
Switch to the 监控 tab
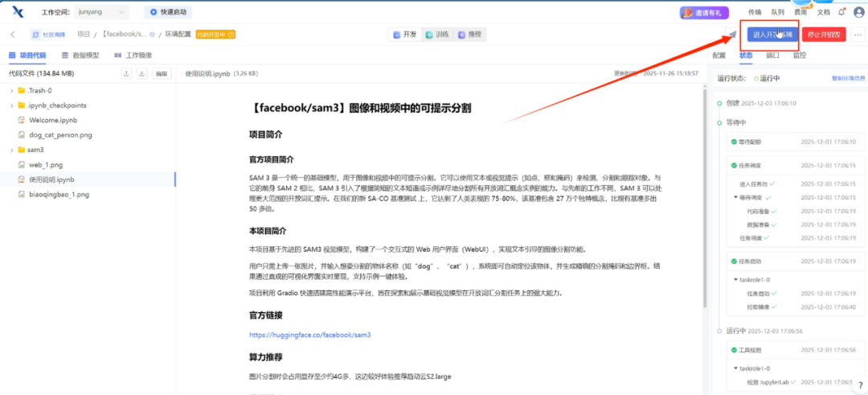point(800,56)
